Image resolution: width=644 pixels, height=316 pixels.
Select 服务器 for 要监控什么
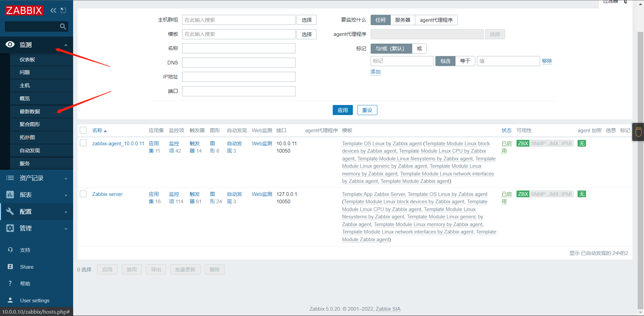pos(402,20)
